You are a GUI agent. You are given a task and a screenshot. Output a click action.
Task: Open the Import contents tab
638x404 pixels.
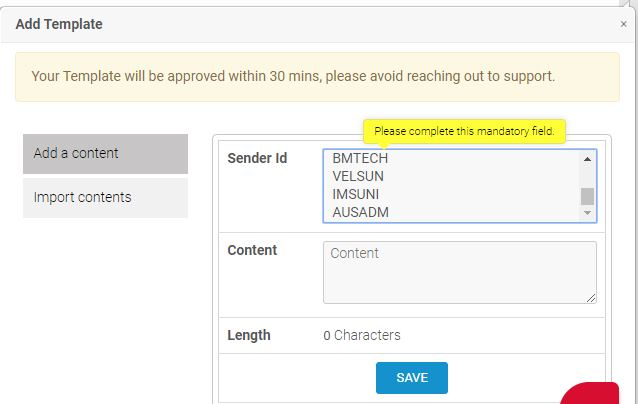[x=105, y=197]
